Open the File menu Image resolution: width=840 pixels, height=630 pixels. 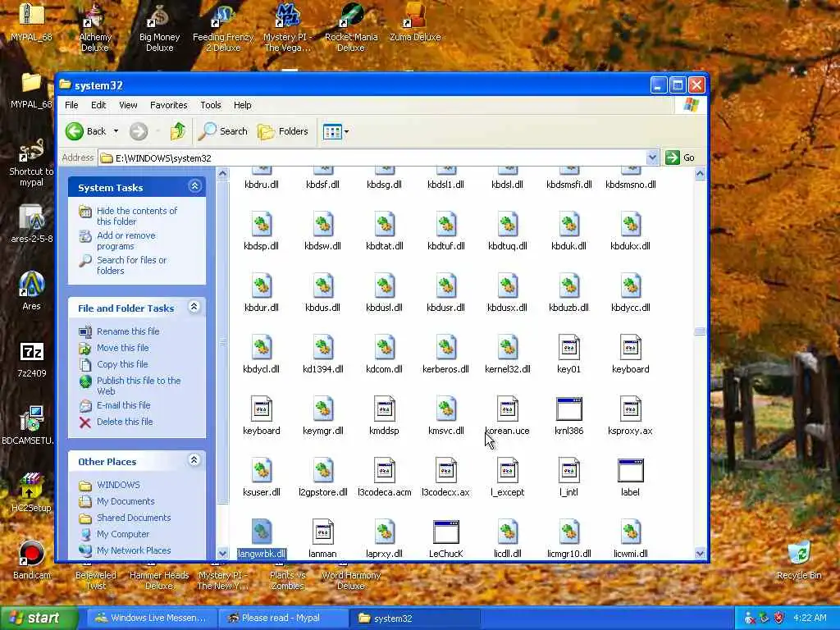pos(71,105)
